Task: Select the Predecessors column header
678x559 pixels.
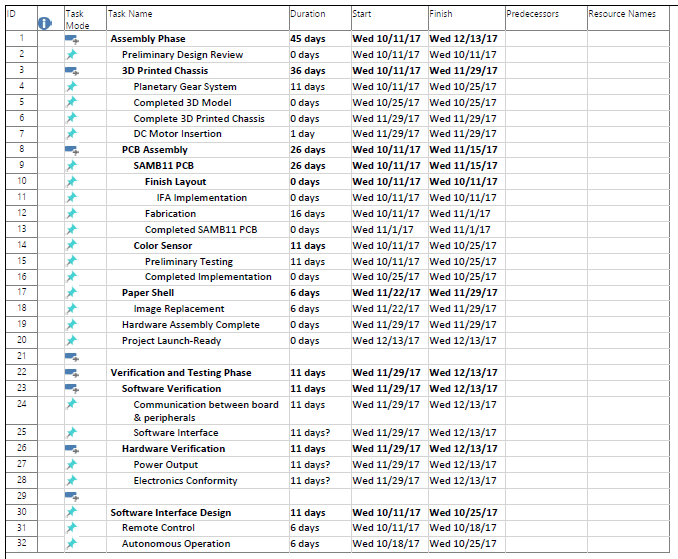Action: click(546, 18)
